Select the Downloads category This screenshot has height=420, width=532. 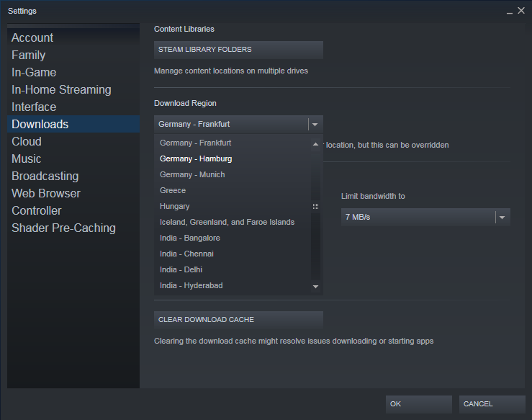coord(73,124)
